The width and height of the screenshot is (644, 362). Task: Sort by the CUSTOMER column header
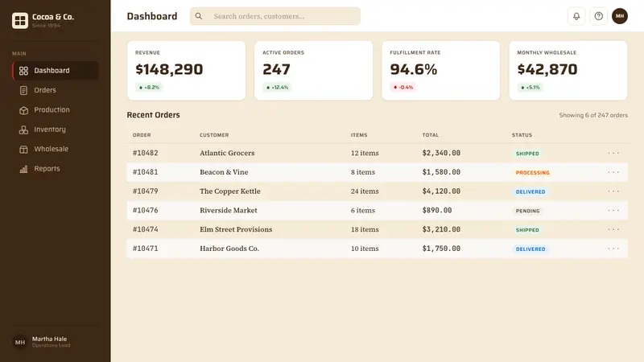pos(214,135)
